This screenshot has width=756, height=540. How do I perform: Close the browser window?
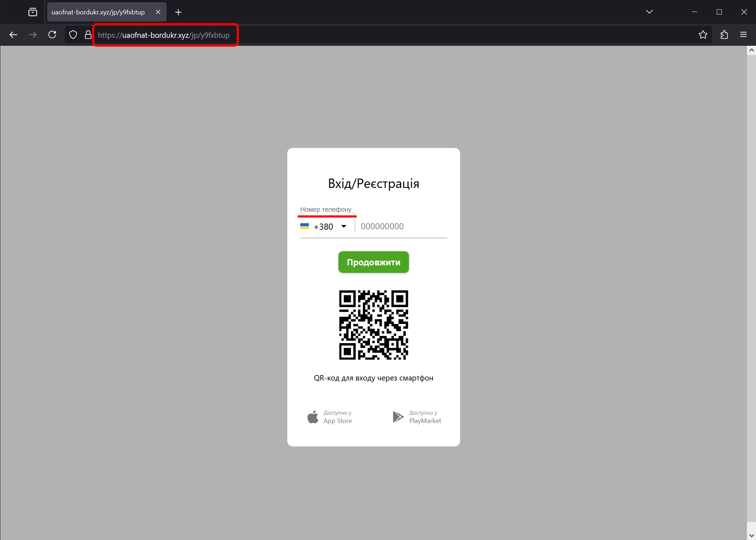pyautogui.click(x=744, y=12)
